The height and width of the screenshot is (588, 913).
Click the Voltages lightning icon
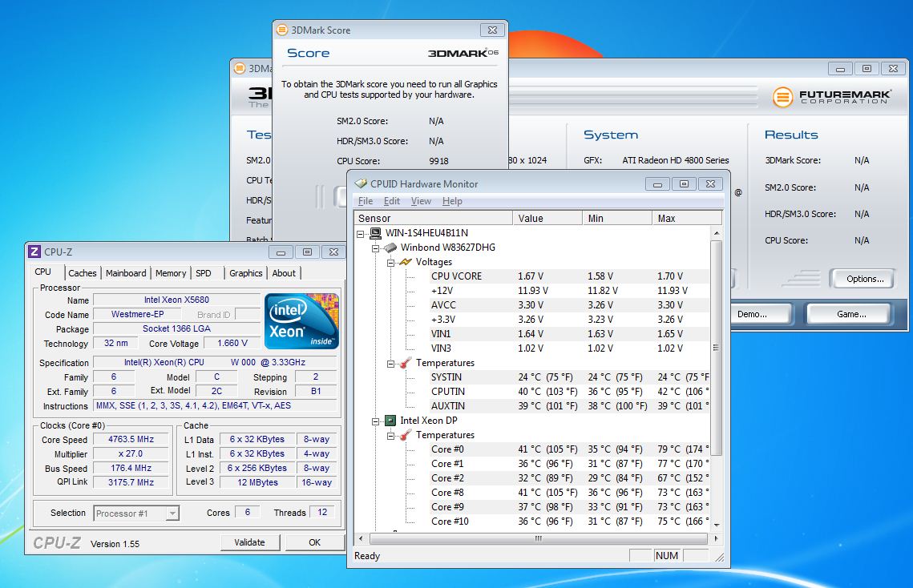coord(406,262)
